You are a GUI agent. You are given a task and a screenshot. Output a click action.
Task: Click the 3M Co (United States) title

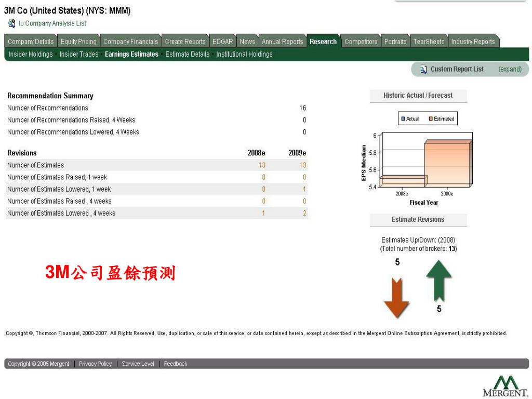(x=67, y=10)
